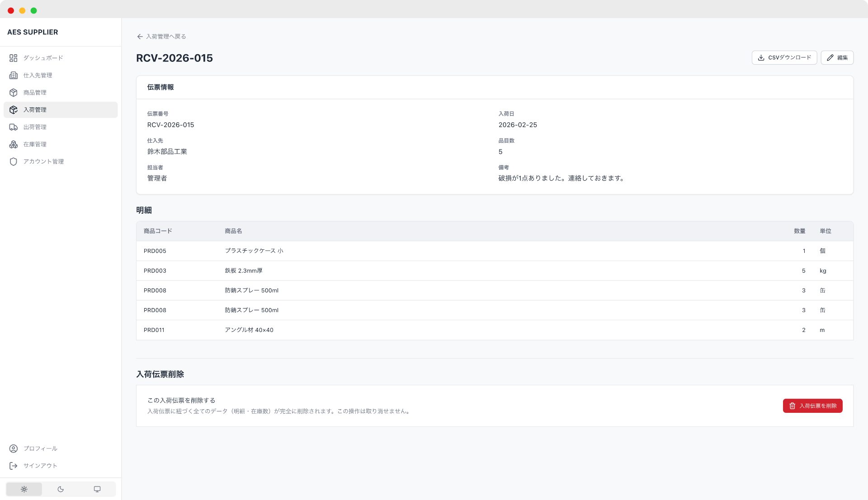Click the profile user circle icon
The width and height of the screenshot is (868, 500).
click(14, 449)
